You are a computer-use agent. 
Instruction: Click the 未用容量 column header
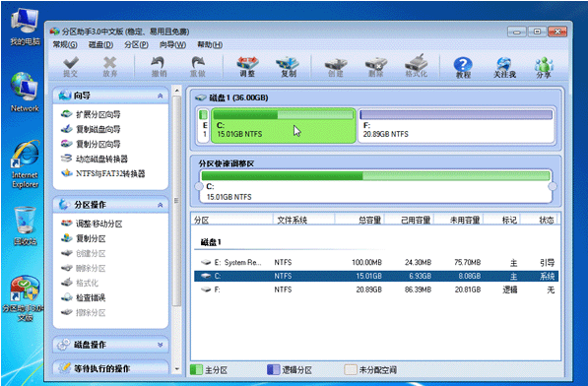(x=459, y=220)
